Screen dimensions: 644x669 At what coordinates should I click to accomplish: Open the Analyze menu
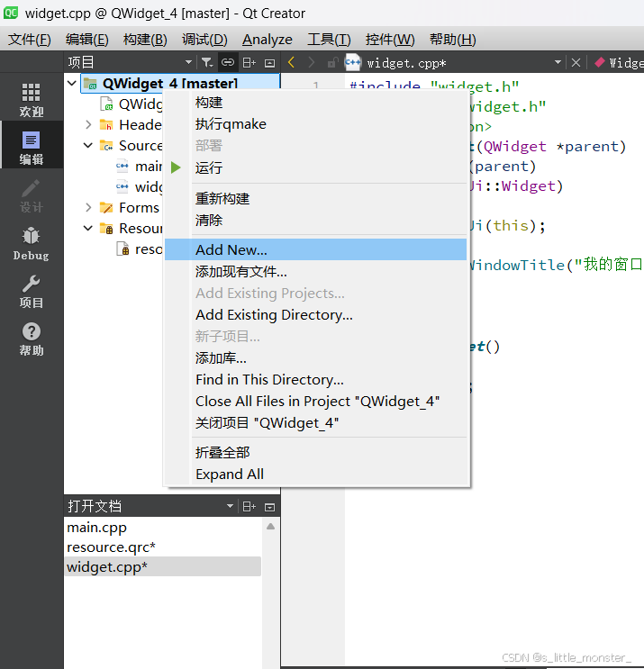click(268, 40)
